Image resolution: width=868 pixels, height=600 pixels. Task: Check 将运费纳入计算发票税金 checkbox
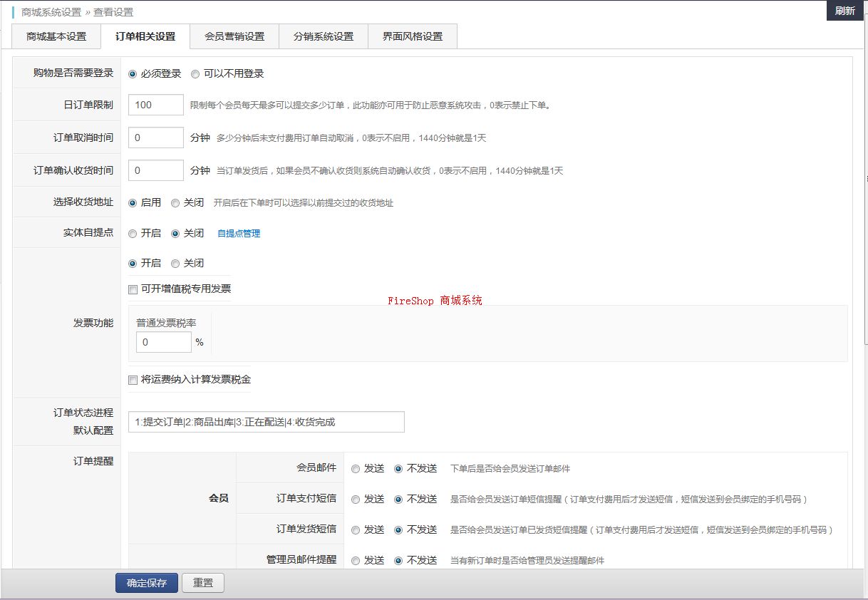point(133,381)
